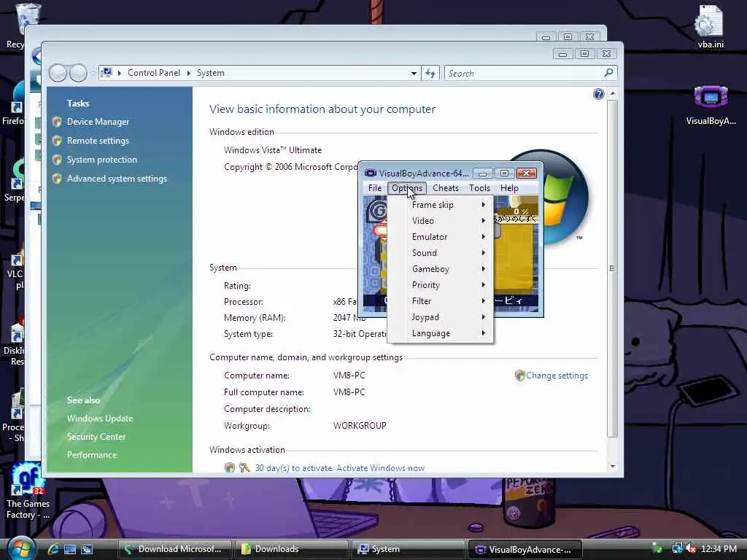Click the muted volume tray icon
This screenshot has height=560, width=747.
pyautogui.click(x=691, y=548)
